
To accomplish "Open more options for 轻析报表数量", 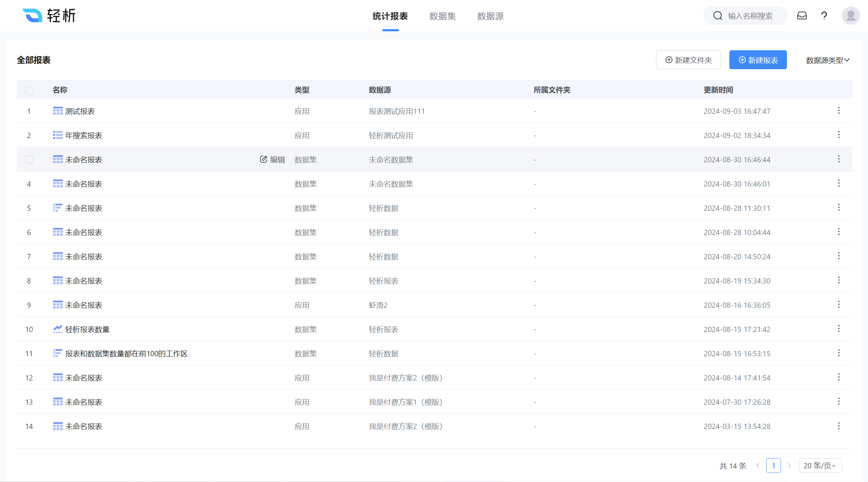I will point(839,329).
